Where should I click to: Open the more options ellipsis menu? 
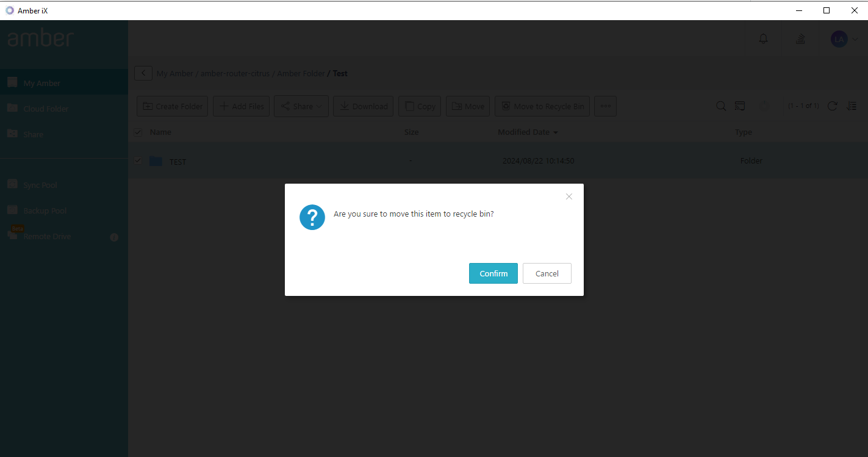pos(605,106)
